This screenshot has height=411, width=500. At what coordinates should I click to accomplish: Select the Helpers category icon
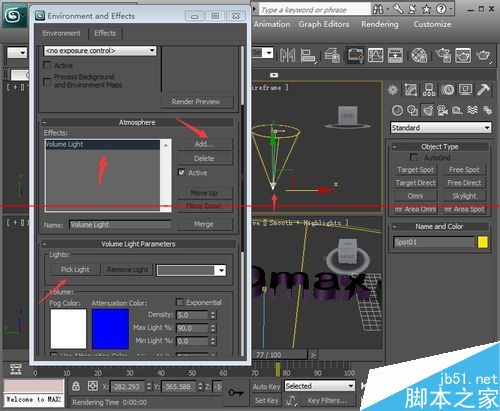pyautogui.click(x=457, y=110)
